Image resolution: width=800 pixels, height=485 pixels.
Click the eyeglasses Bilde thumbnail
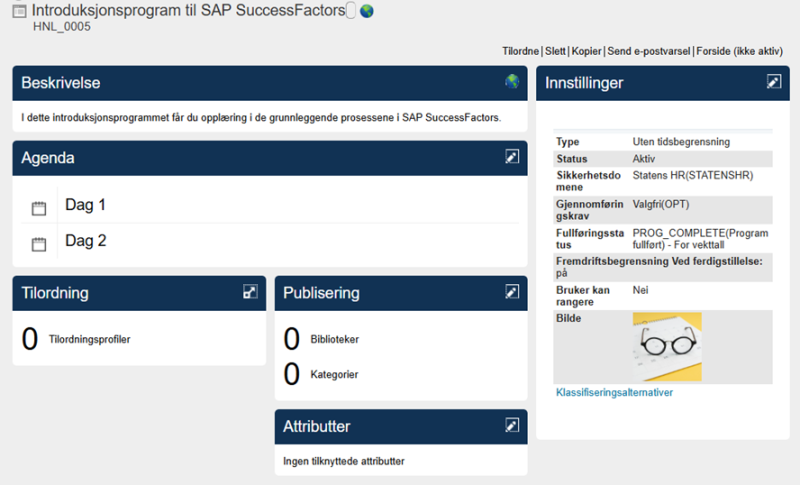[667, 347]
